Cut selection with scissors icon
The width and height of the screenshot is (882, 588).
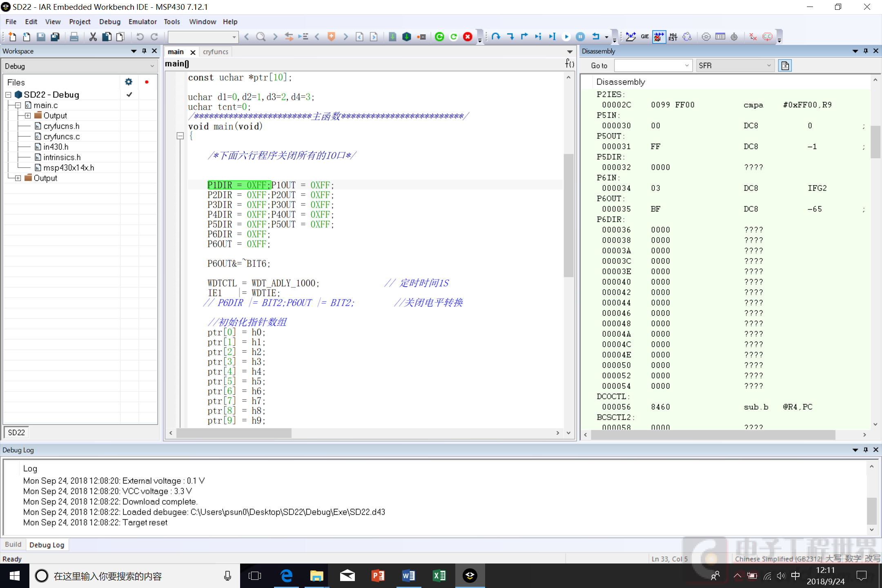pyautogui.click(x=93, y=37)
